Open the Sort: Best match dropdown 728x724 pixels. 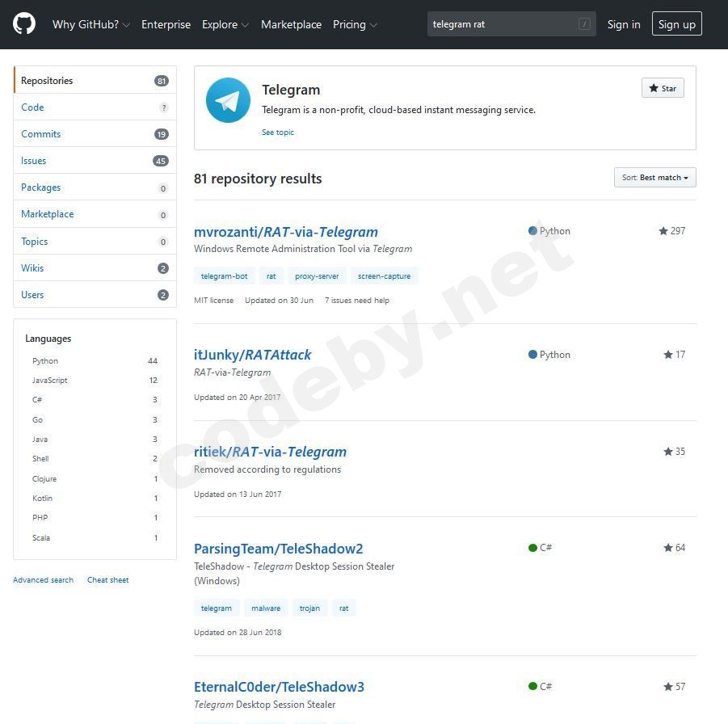[654, 178]
